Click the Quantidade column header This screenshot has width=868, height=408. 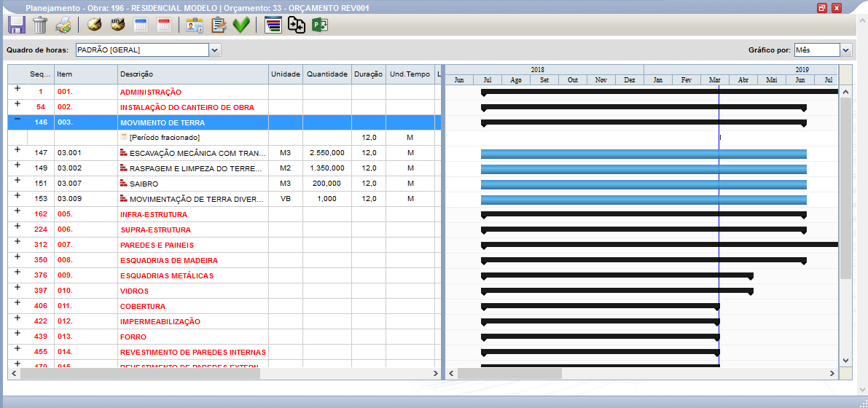[x=327, y=74]
